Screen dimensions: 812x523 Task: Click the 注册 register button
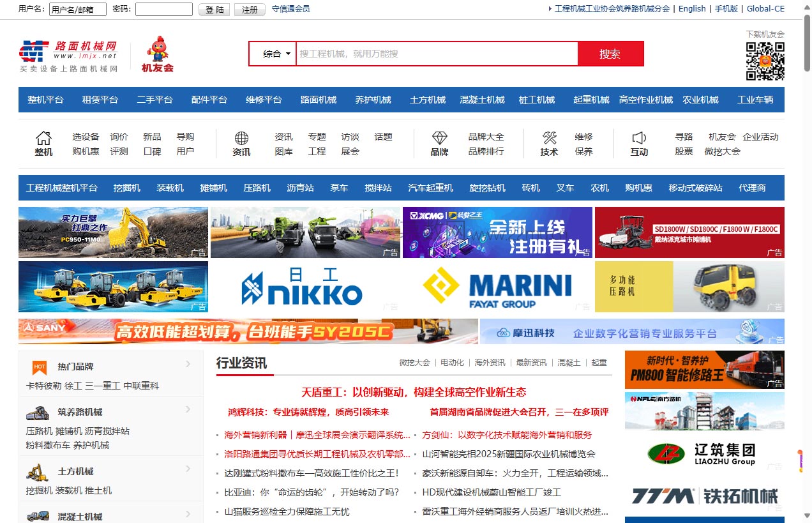(x=249, y=9)
